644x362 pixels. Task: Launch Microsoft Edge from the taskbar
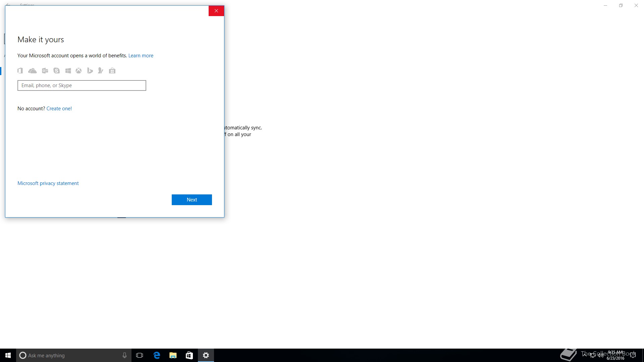point(157,355)
